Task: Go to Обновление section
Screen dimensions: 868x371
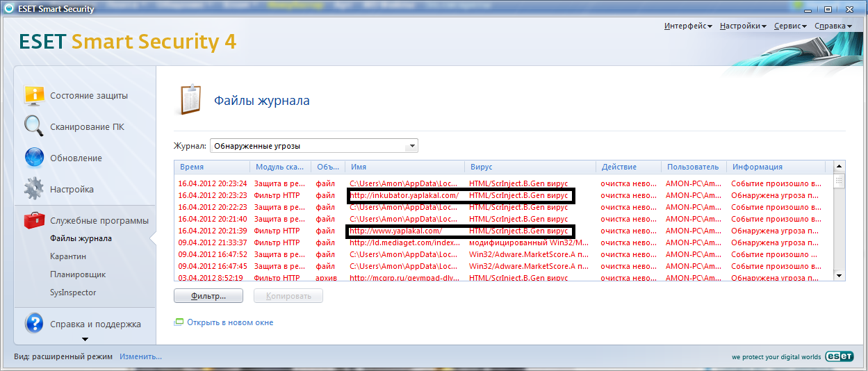Action: click(76, 158)
